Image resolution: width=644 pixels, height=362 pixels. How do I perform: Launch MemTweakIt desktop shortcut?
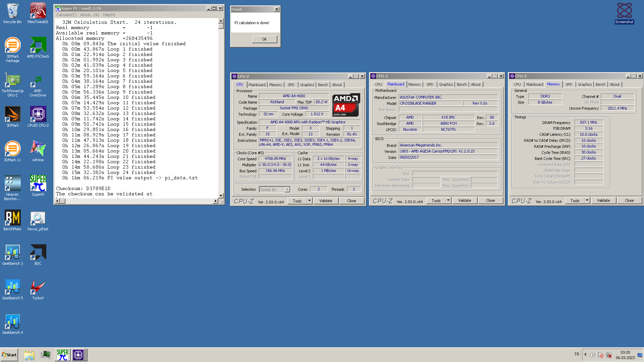[x=38, y=13]
